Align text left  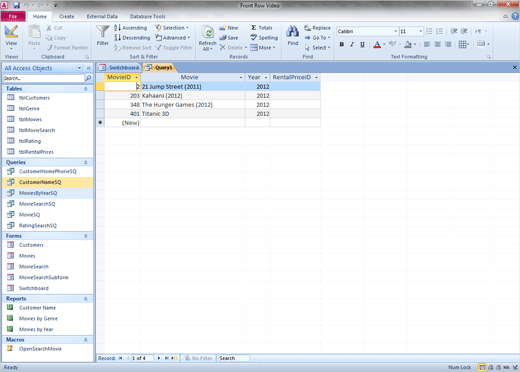coord(427,44)
